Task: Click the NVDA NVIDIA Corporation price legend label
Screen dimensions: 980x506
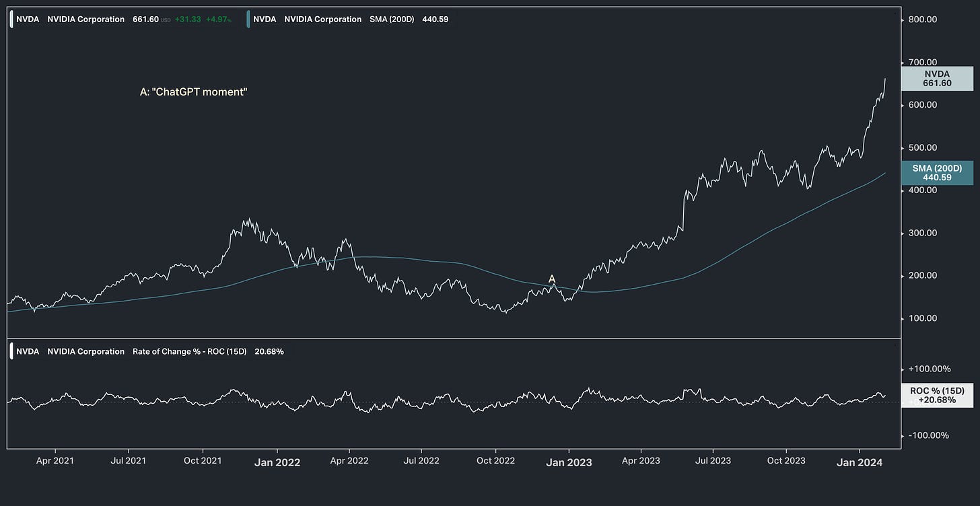Action: (x=71, y=20)
